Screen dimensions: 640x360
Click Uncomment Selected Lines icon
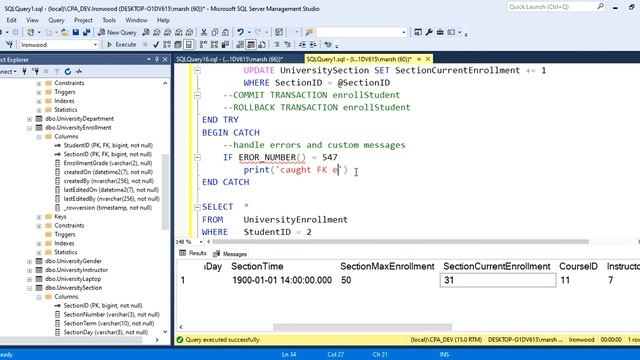click(x=288, y=44)
